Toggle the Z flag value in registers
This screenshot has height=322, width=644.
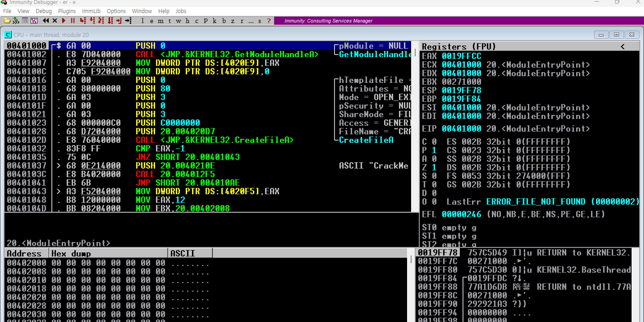(x=434, y=167)
